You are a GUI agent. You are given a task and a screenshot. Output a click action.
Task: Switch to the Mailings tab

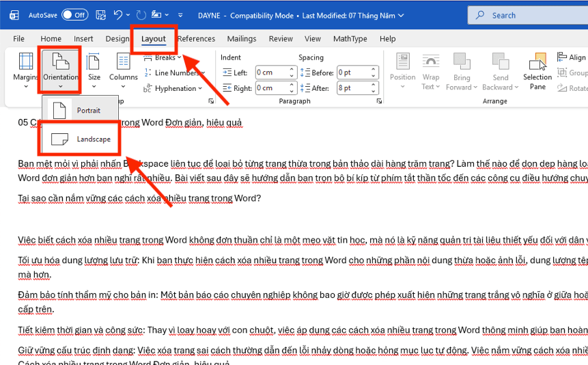tap(242, 39)
